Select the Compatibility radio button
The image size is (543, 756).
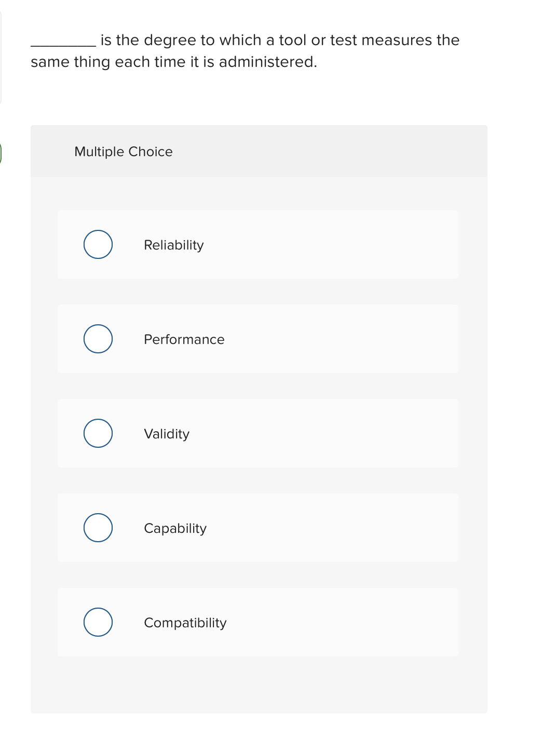pyautogui.click(x=98, y=622)
